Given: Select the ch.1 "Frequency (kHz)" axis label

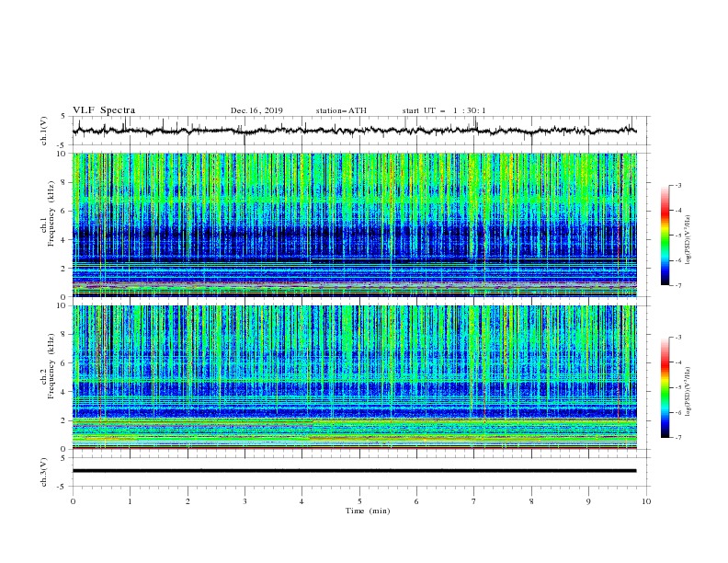Looking at the screenshot, I should click(x=51, y=213).
